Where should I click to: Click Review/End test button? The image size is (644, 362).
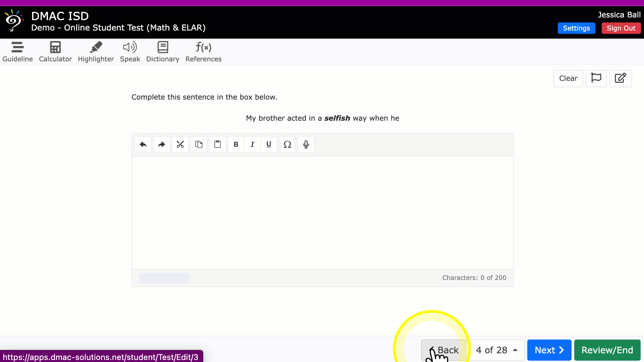pyautogui.click(x=607, y=350)
